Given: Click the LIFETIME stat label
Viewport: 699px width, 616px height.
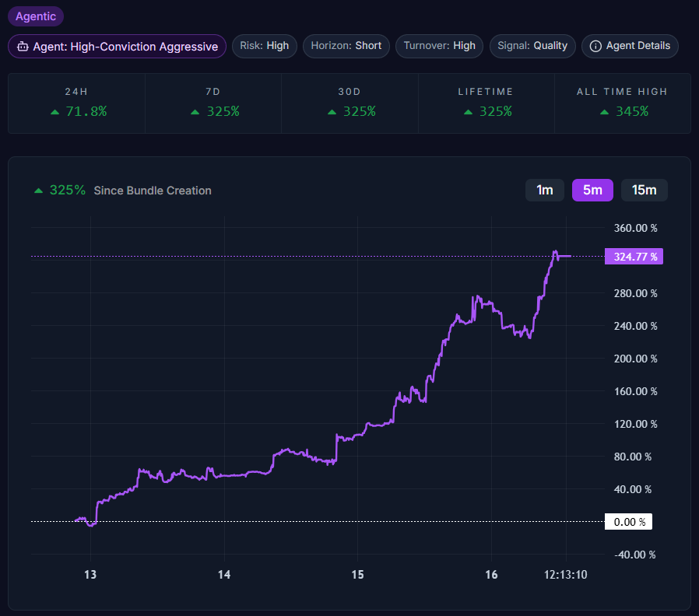Looking at the screenshot, I should click(486, 92).
